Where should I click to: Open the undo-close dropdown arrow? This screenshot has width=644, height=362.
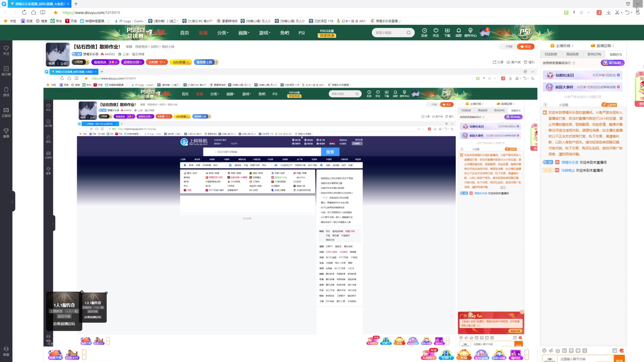pyautogui.click(x=632, y=13)
